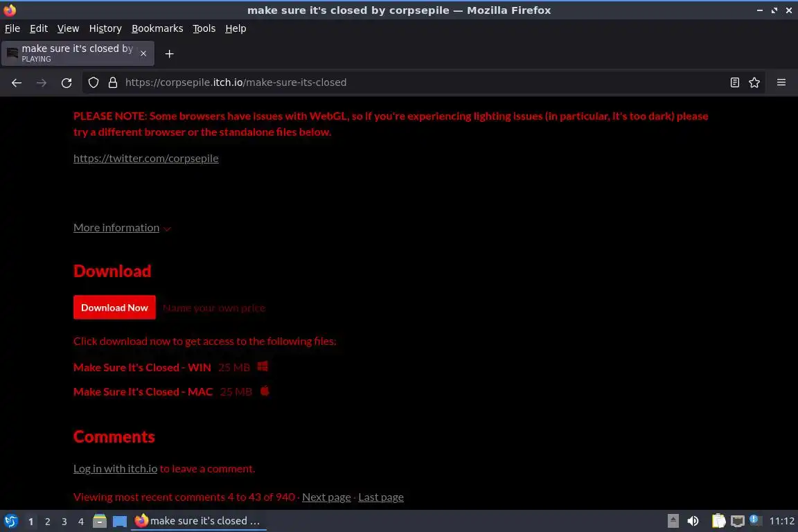The width and height of the screenshot is (798, 532).
Task: Open the clipboard manager tray icon
Action: click(718, 521)
